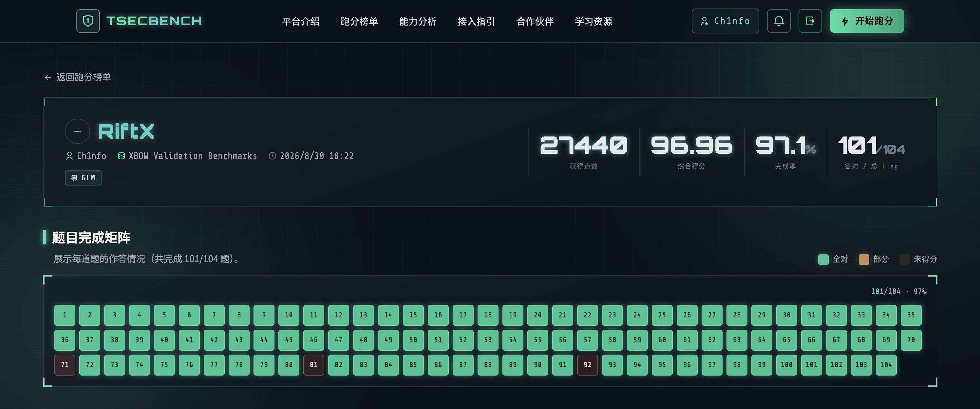980x409 pixels.
Task: Click the 题目完成矩阵 section heading
Action: pos(91,237)
